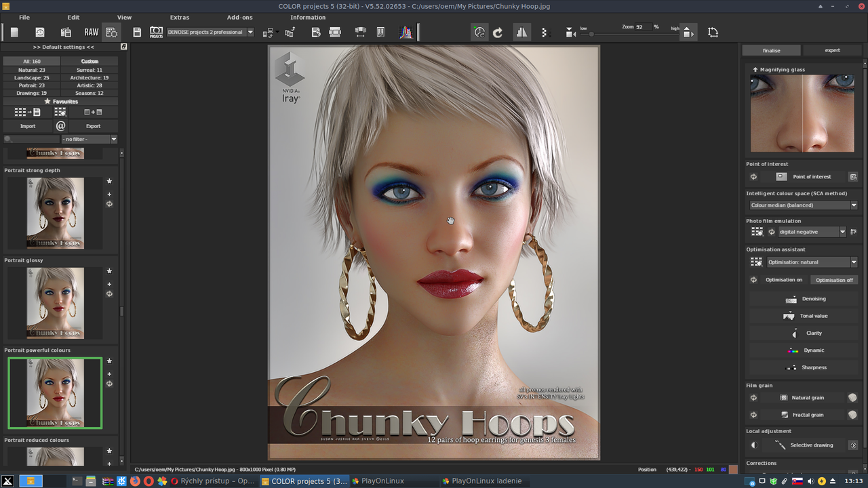Click the Natural grain sphere icon
This screenshot has height=488, width=868.
(x=852, y=398)
